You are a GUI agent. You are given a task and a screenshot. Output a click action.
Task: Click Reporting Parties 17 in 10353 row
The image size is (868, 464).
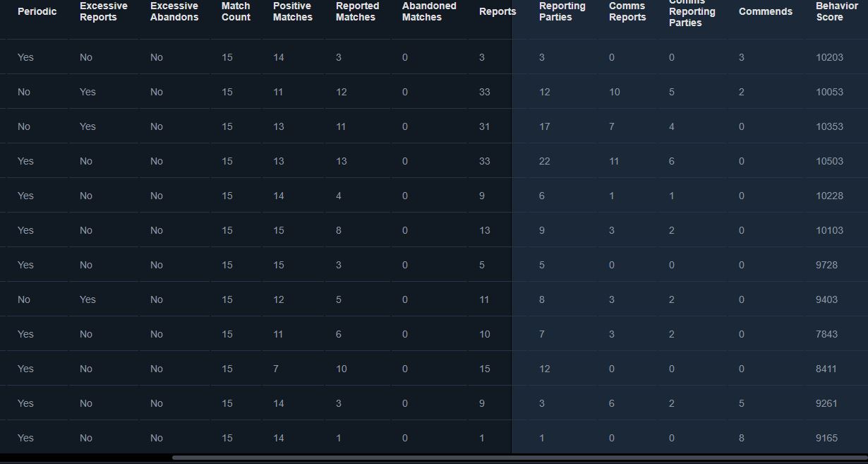544,126
